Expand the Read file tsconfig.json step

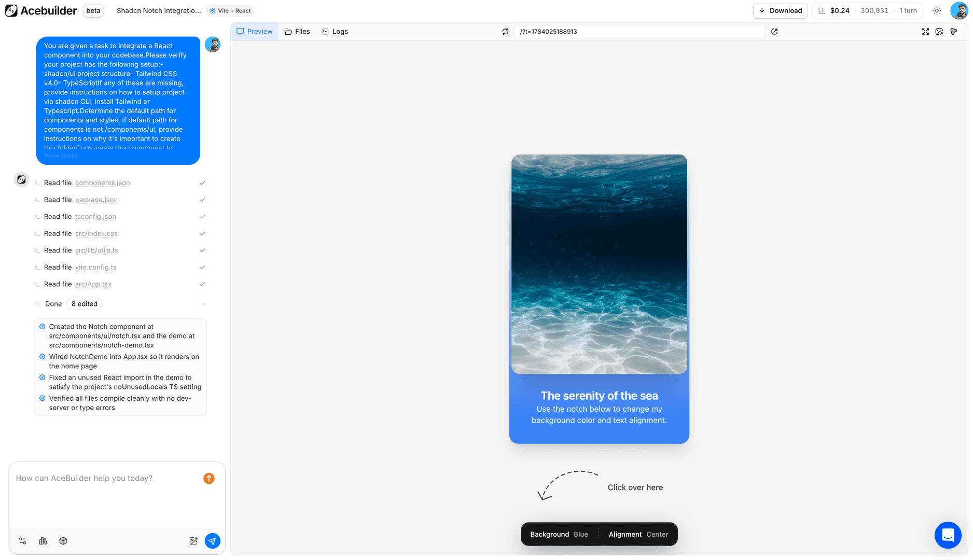[x=120, y=217]
